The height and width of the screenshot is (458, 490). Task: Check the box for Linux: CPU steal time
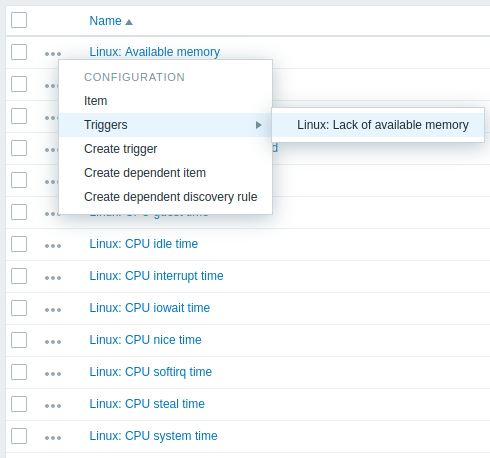(x=19, y=404)
